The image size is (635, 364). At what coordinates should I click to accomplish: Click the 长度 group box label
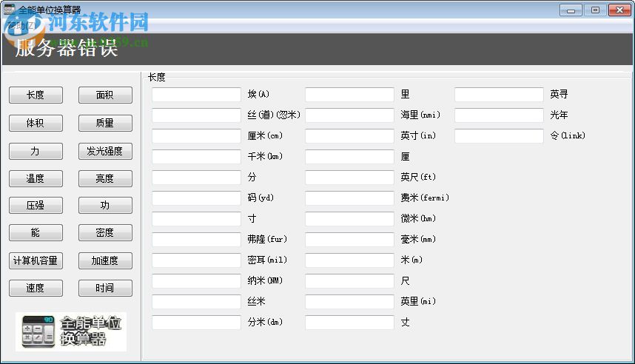[x=157, y=77]
